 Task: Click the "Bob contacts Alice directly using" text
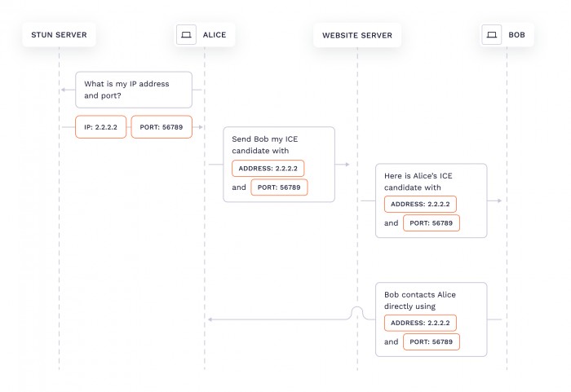point(421,300)
